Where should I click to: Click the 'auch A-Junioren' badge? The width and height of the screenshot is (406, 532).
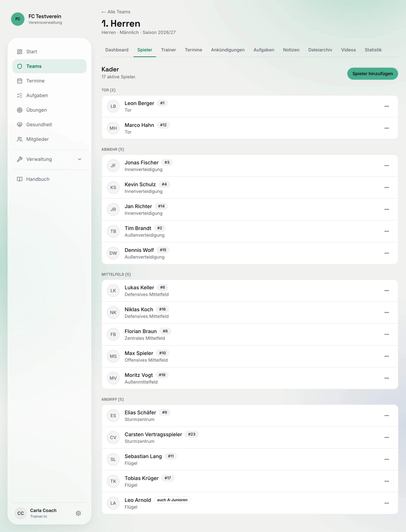coord(172,500)
